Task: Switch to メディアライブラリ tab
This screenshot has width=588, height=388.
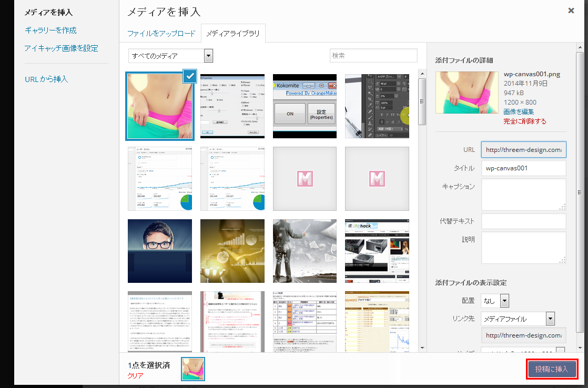Action: 233,33
